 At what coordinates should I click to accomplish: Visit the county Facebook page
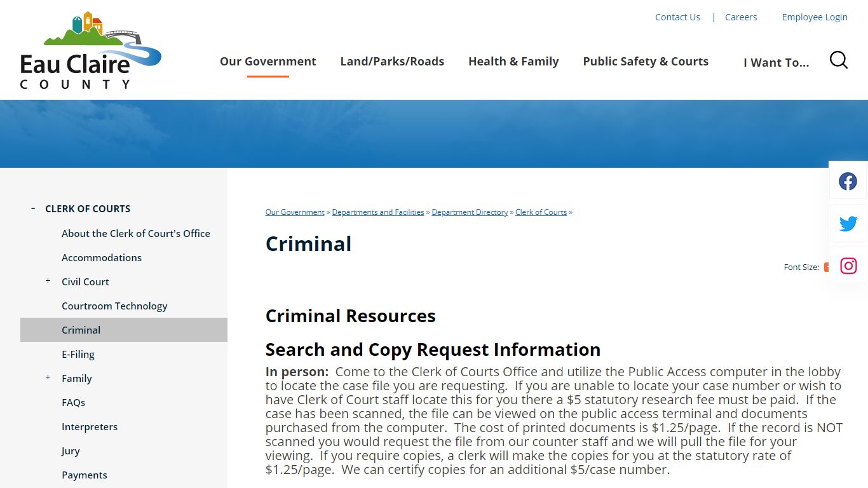click(848, 181)
